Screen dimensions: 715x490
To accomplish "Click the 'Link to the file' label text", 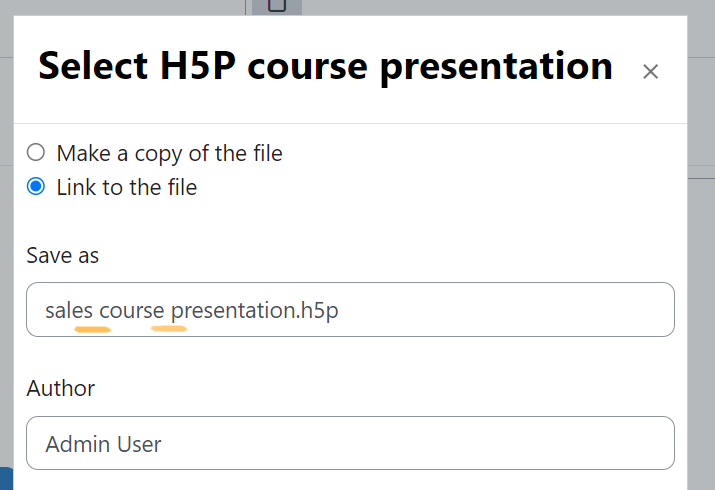I will tap(127, 187).
